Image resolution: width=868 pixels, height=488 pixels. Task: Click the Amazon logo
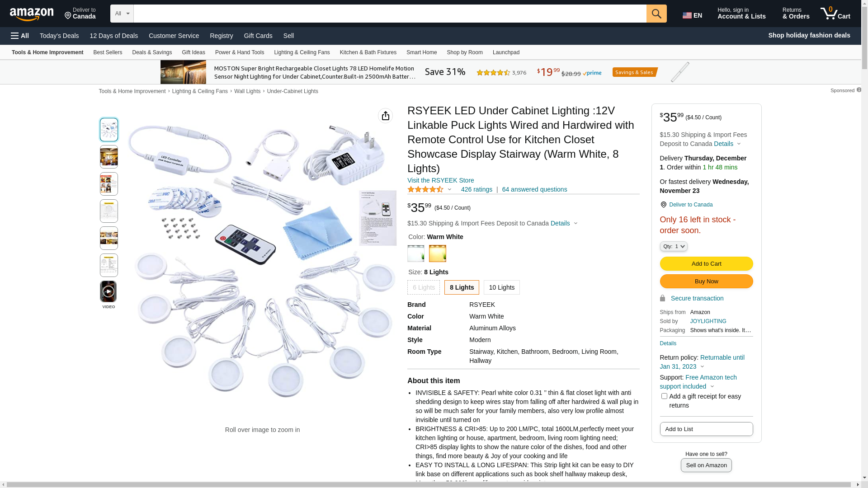32,14
